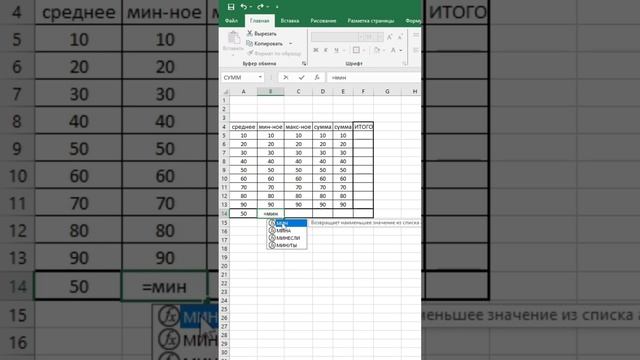Viewport: 640px width, 360px height.
Task: Click the font color A icon
Action: click(393, 50)
